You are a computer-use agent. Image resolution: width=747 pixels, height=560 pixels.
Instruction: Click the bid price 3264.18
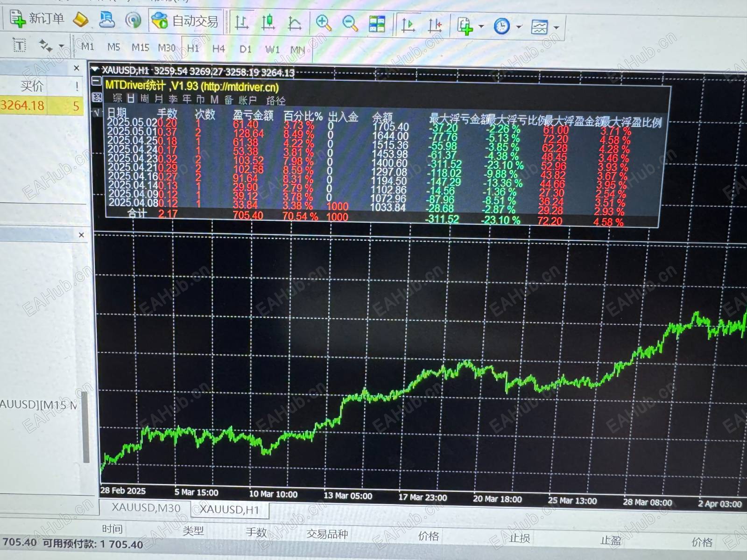tap(22, 105)
